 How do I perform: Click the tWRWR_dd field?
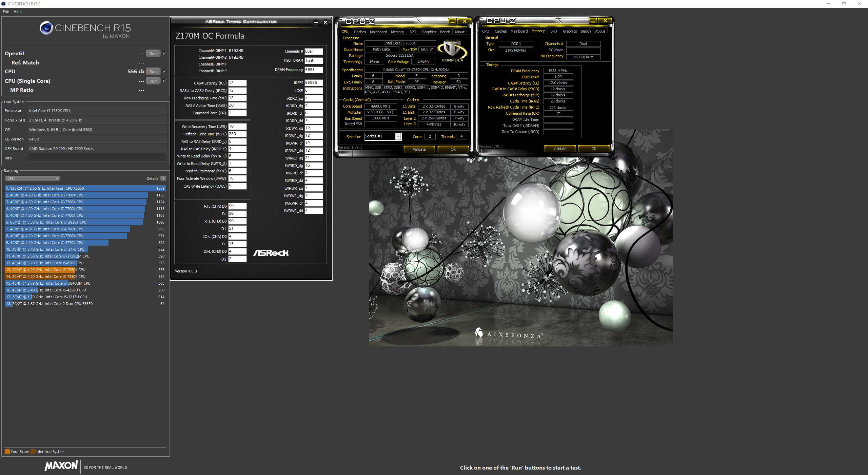pyautogui.click(x=314, y=211)
